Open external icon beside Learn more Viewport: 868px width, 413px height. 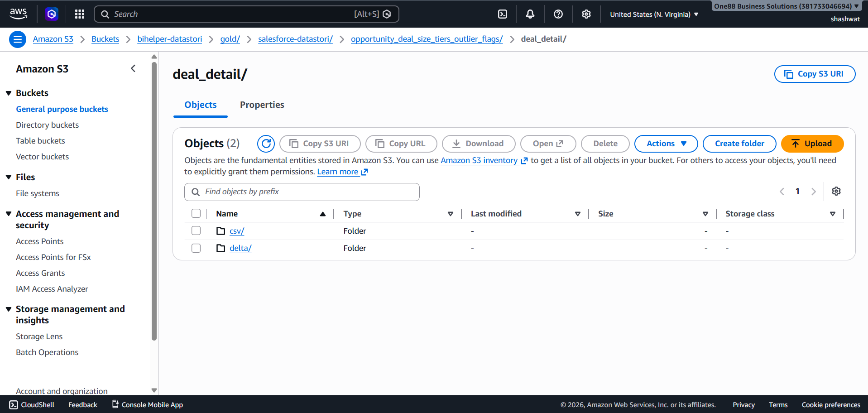(364, 172)
